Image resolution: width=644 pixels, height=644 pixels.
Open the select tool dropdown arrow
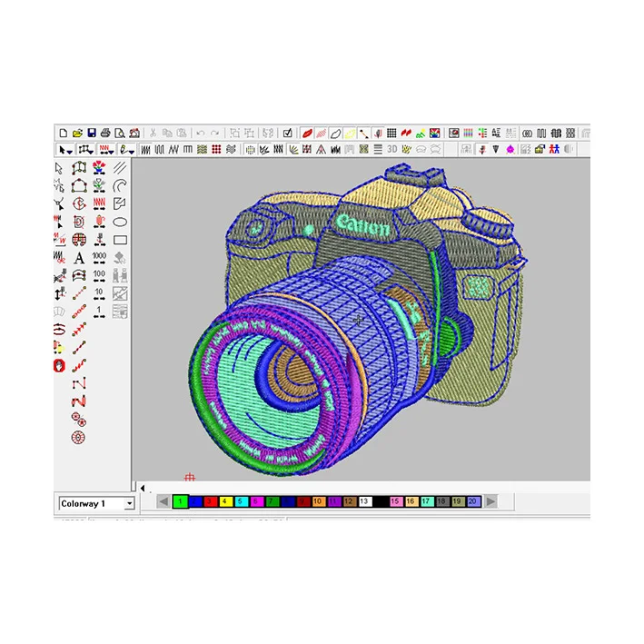click(69, 152)
